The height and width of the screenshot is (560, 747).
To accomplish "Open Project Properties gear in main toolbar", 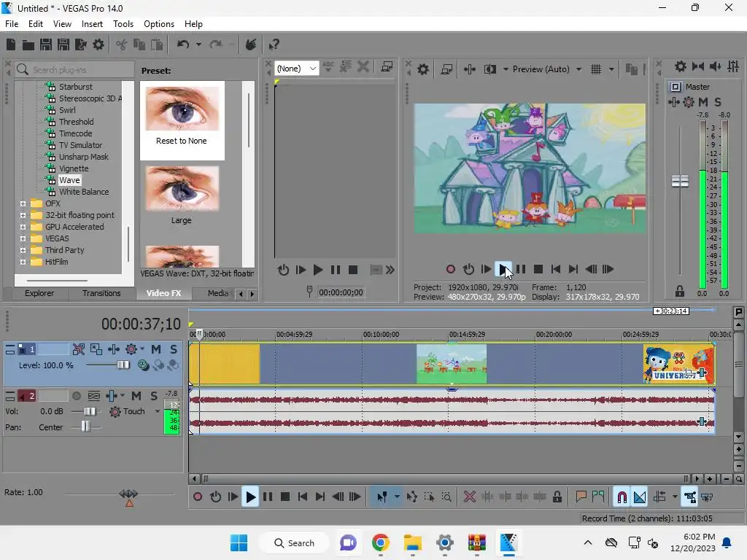I will point(98,44).
